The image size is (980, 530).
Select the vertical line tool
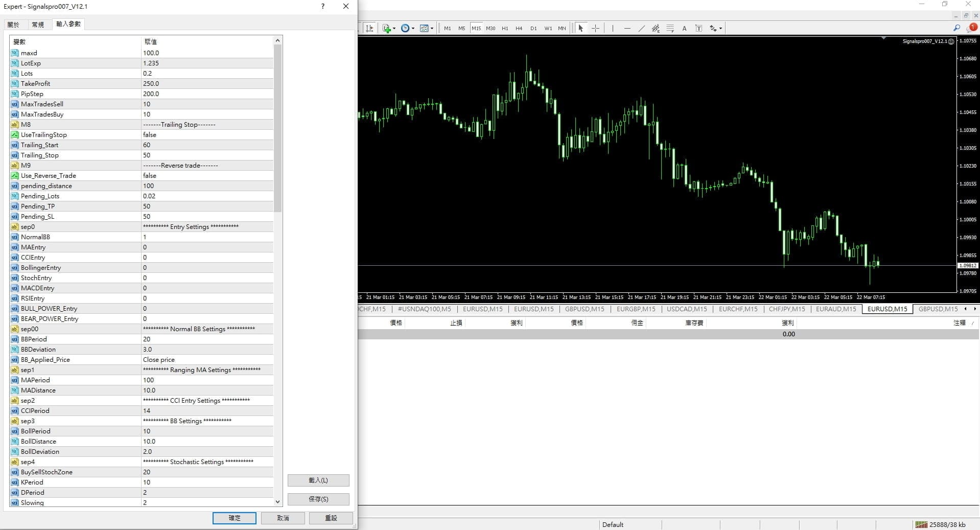pyautogui.click(x=613, y=28)
